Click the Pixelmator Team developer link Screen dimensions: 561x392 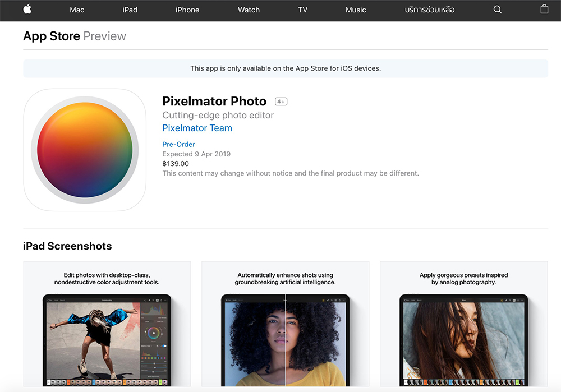197,128
